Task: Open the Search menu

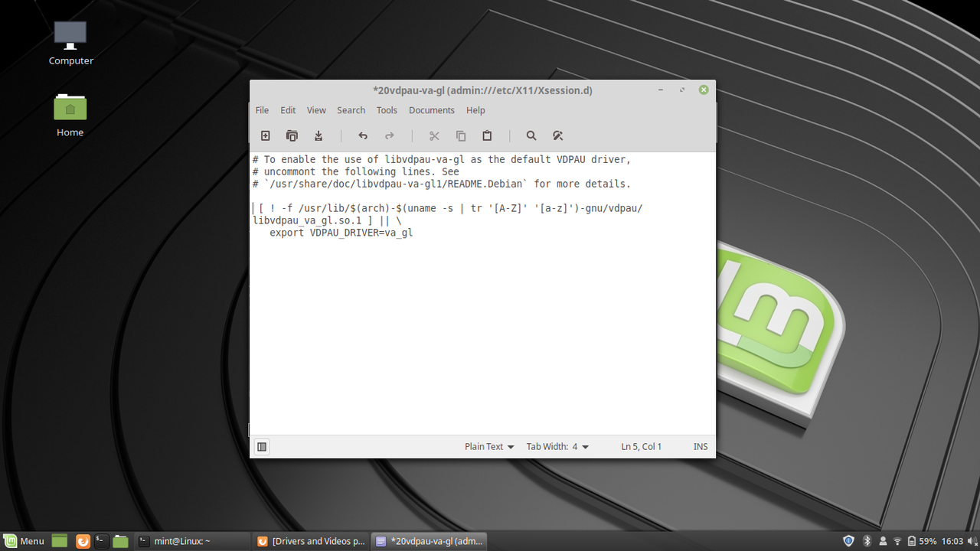Action: point(351,110)
